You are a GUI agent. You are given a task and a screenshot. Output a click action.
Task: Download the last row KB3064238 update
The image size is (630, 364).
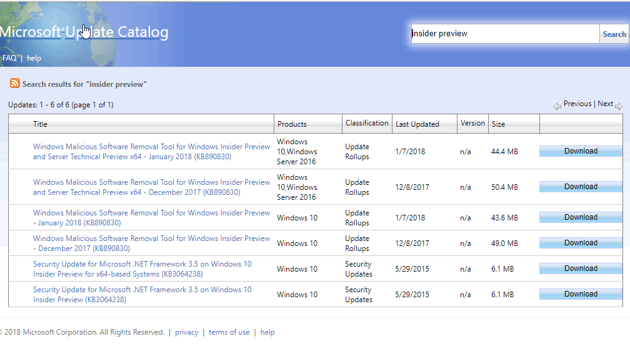pyautogui.click(x=581, y=294)
